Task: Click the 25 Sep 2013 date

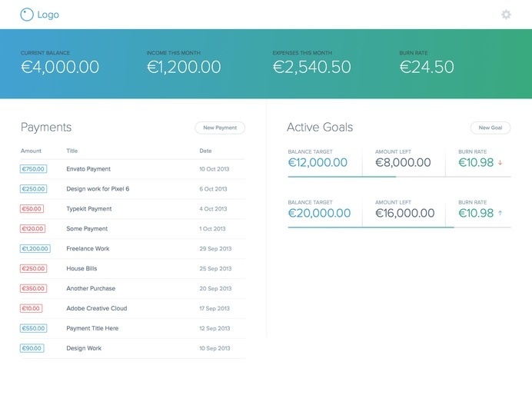Action: coord(215,268)
